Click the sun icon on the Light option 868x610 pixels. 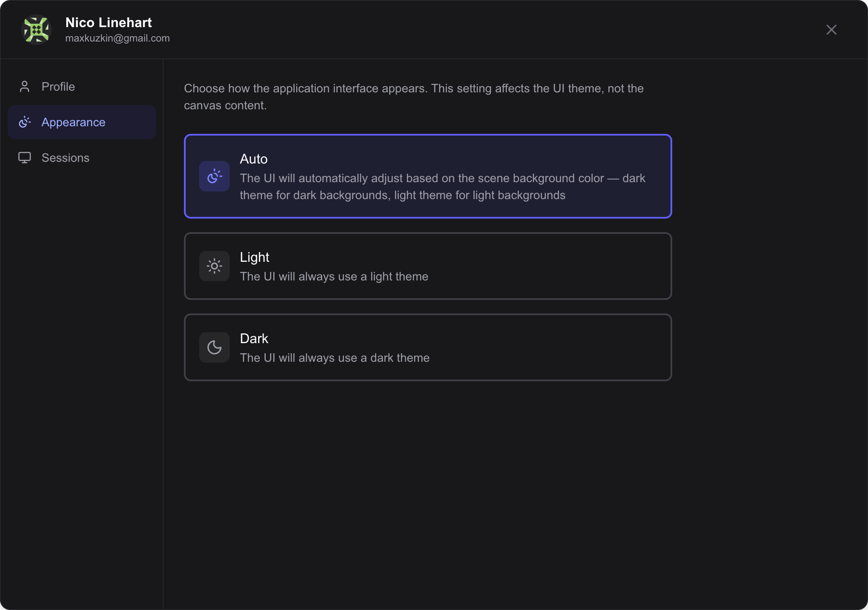214,266
